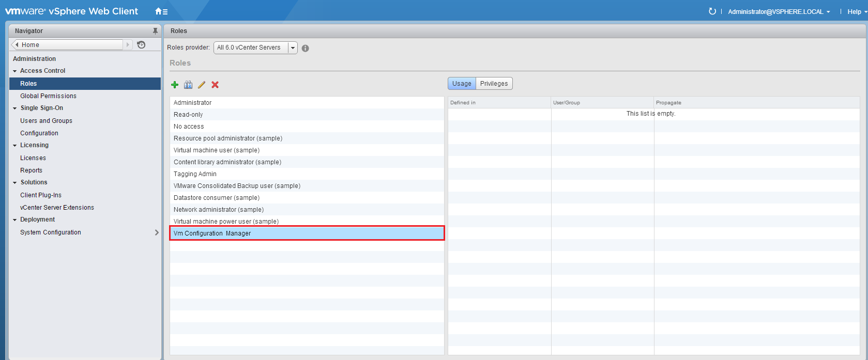Select Resource pool administrator (sample) role
This screenshot has height=360, width=868.
click(307, 138)
